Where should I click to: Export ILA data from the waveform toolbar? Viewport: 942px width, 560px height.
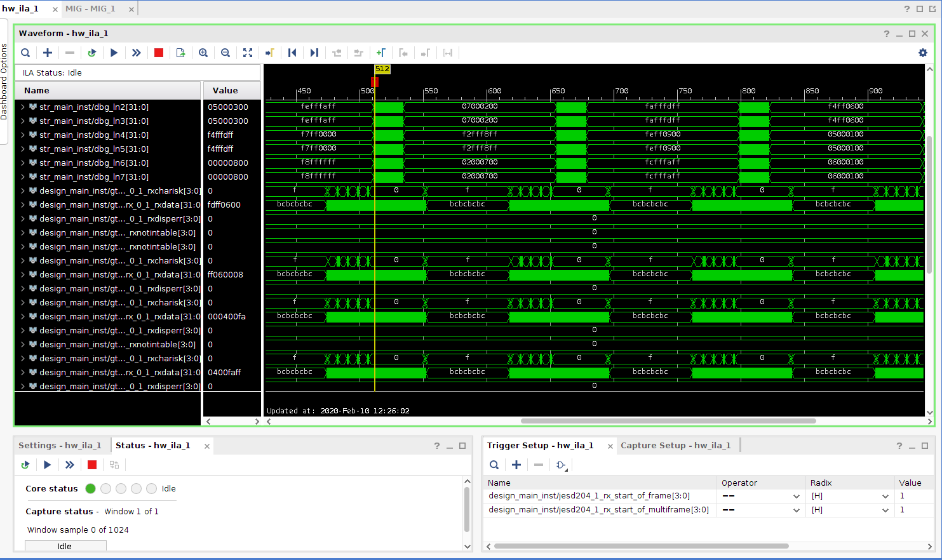[181, 53]
